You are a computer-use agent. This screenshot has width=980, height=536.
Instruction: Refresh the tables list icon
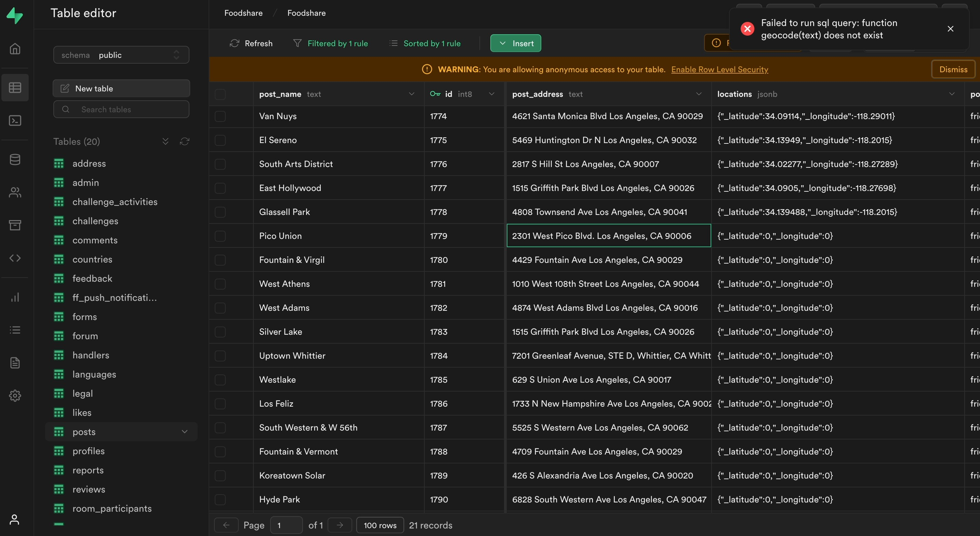pos(185,142)
